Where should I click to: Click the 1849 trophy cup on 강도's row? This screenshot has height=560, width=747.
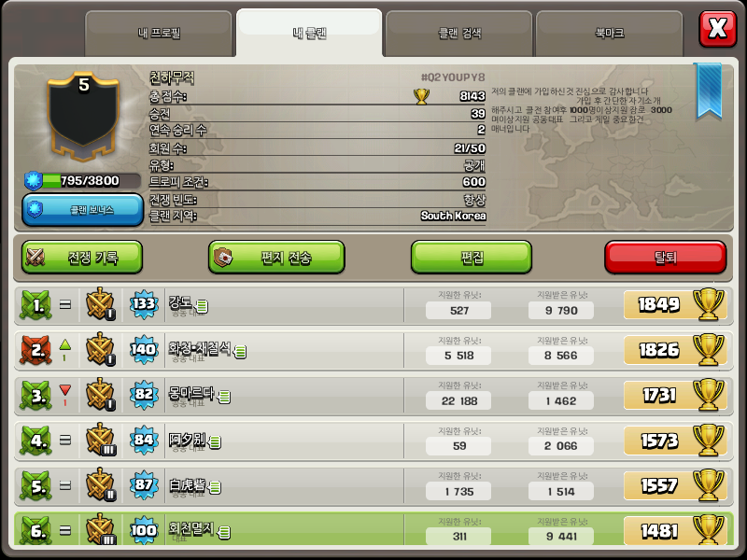709,304
